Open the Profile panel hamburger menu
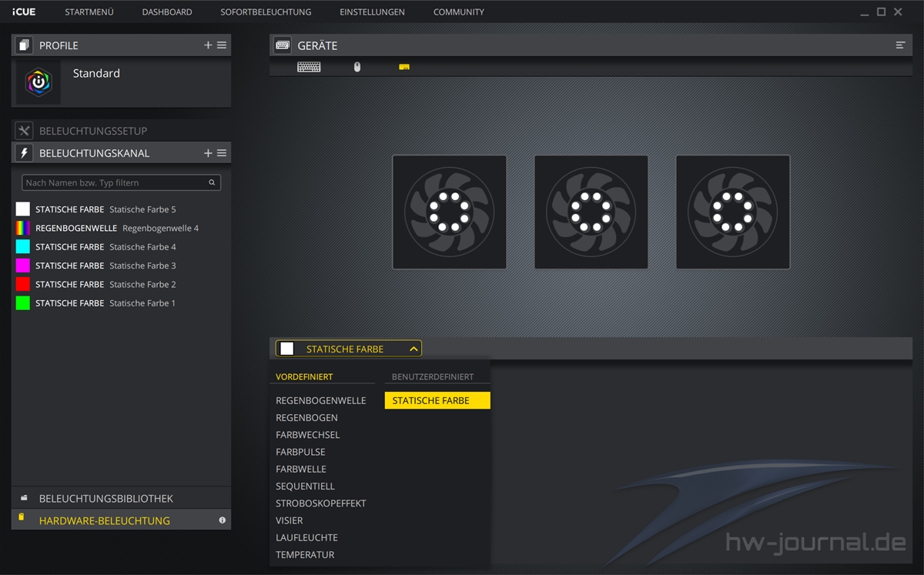The width and height of the screenshot is (924, 575). pyautogui.click(x=222, y=45)
